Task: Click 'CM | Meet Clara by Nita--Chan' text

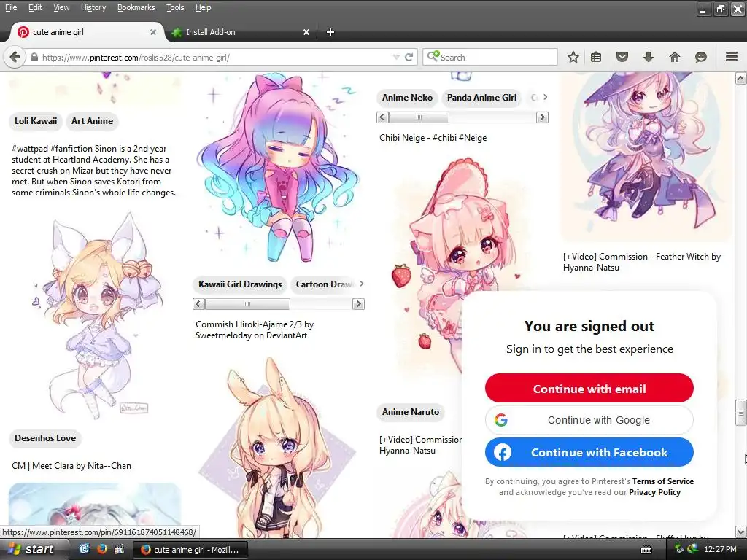Action: click(71, 466)
